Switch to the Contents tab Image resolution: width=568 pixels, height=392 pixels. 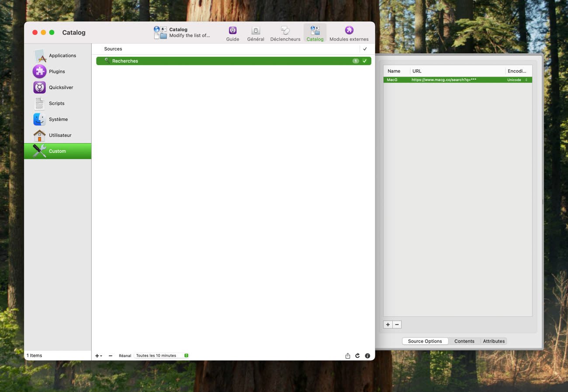pos(464,341)
